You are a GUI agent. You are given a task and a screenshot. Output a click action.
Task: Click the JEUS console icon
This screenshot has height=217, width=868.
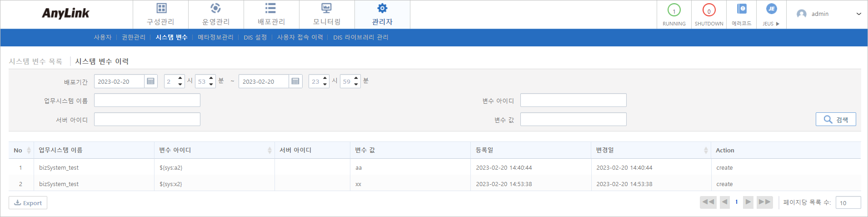(x=771, y=9)
